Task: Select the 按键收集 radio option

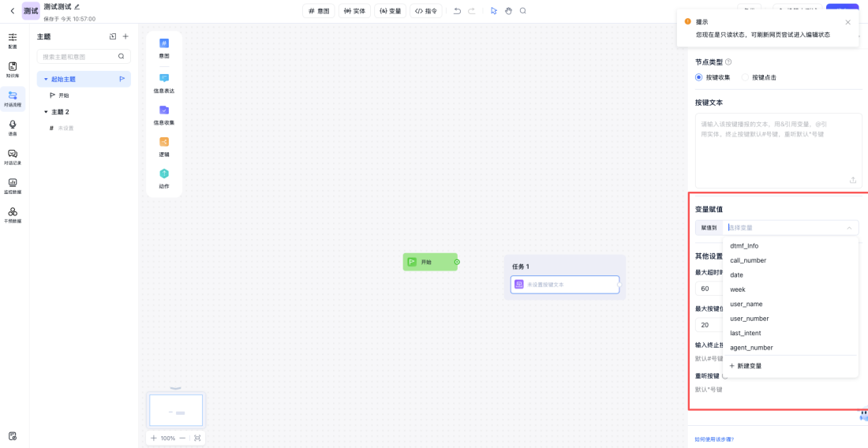Action: [x=698, y=77]
